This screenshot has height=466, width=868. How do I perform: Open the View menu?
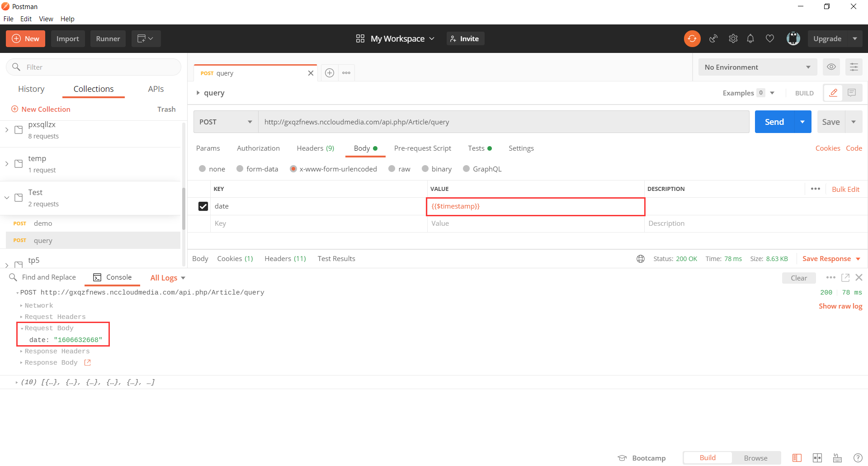click(46, 19)
